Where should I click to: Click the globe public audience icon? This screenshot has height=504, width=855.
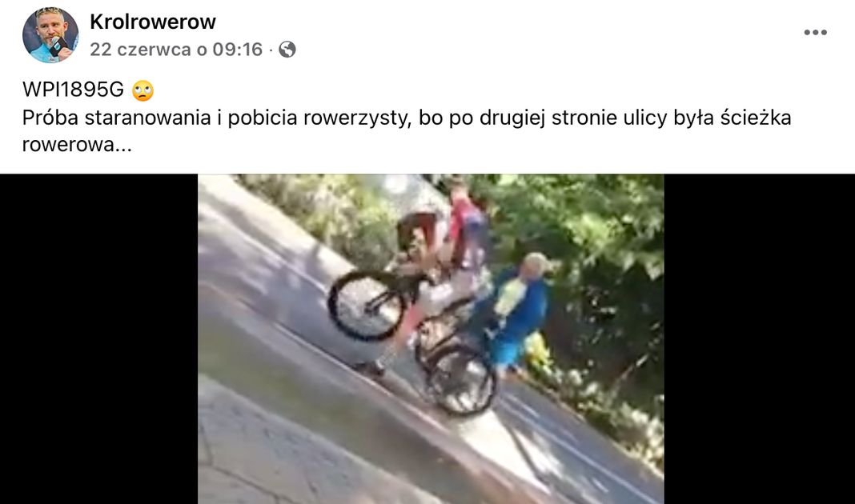[x=287, y=50]
